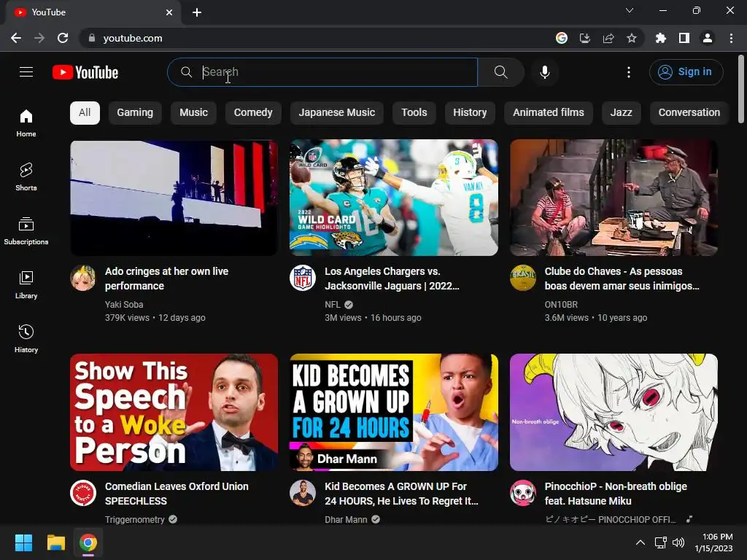
Task: Click in the YouTube search field
Action: pyautogui.click(x=322, y=72)
